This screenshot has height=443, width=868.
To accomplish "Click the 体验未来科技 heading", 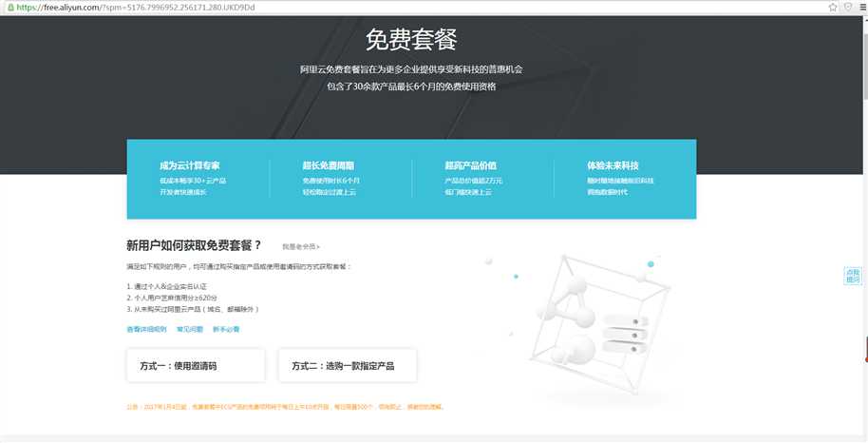I will [613, 165].
